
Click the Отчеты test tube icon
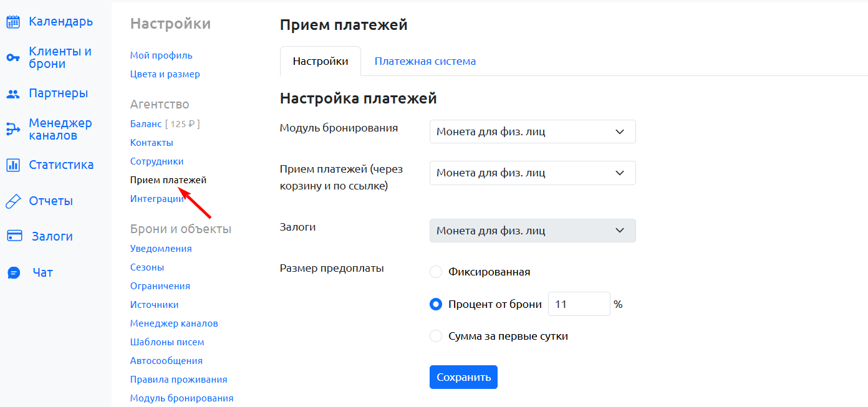click(13, 201)
